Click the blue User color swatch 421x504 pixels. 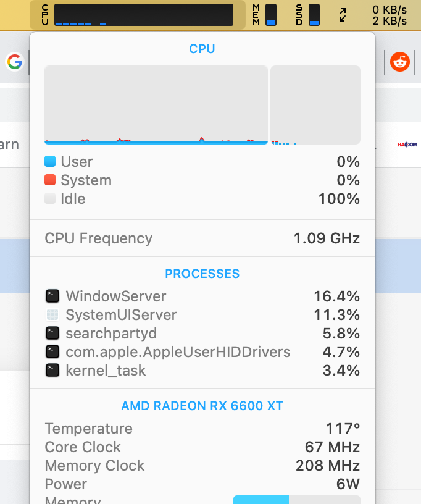tap(51, 161)
